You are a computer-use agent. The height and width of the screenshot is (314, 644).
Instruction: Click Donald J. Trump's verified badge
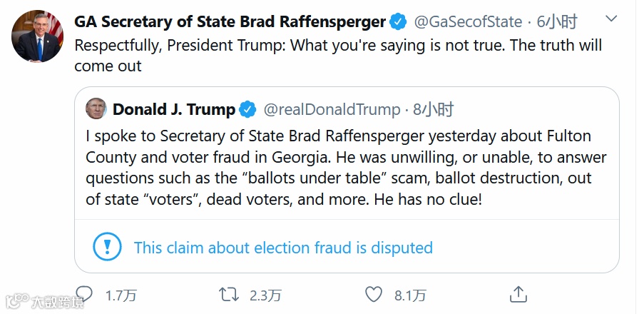click(x=247, y=110)
